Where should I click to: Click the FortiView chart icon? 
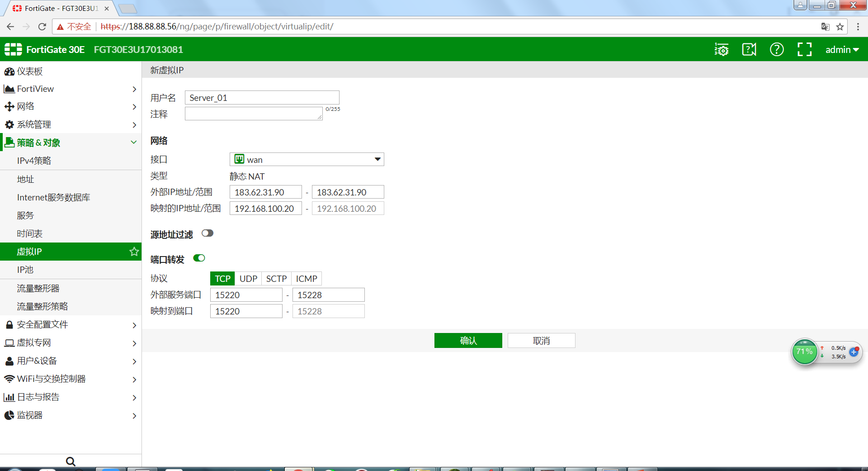click(x=9, y=89)
